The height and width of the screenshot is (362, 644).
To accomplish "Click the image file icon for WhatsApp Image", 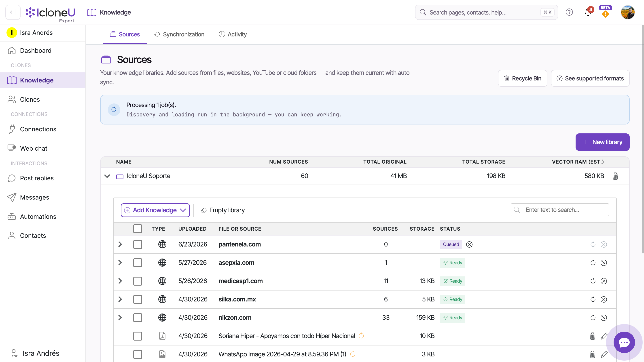I will coord(162,354).
